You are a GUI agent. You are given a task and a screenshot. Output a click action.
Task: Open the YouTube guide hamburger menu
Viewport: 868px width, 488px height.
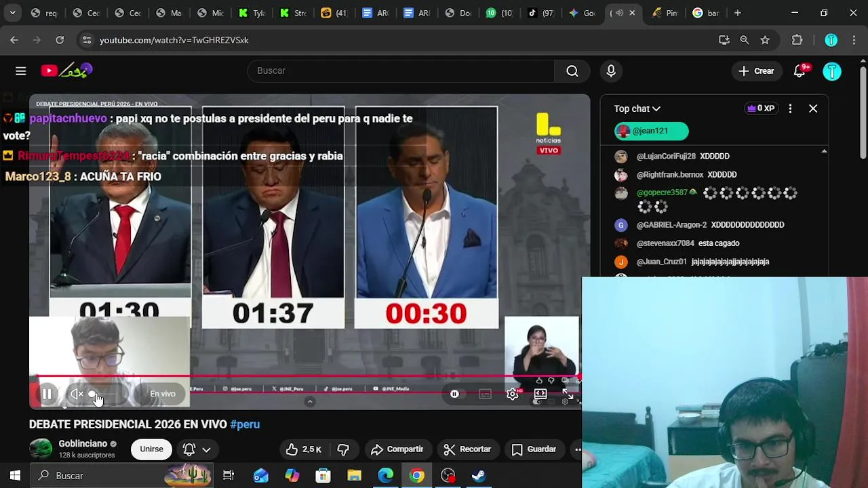[21, 70]
